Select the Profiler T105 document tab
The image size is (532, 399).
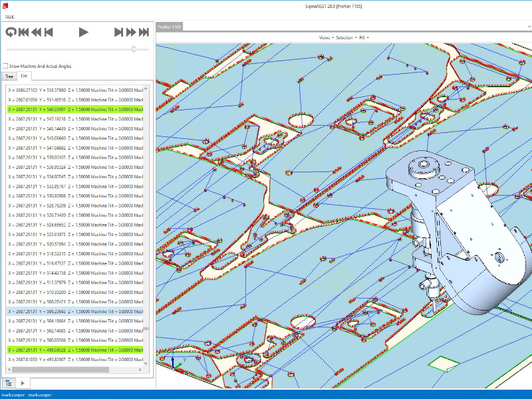click(170, 27)
